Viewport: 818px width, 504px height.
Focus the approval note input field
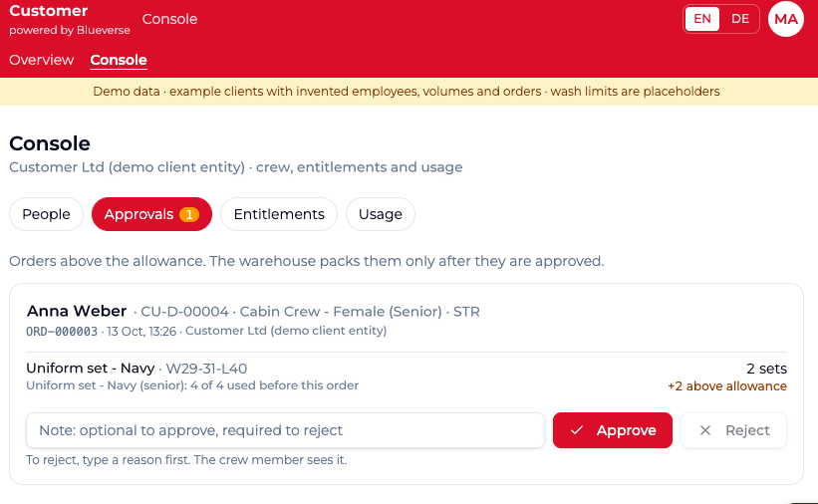285,430
